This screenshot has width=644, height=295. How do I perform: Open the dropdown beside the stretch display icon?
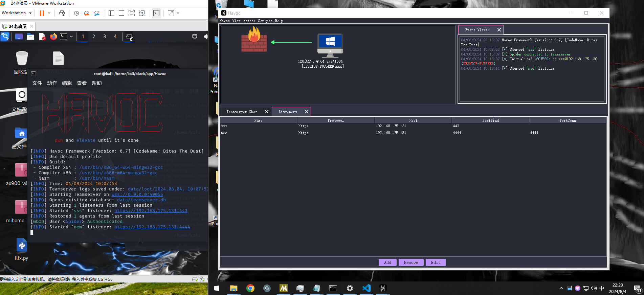(x=178, y=13)
